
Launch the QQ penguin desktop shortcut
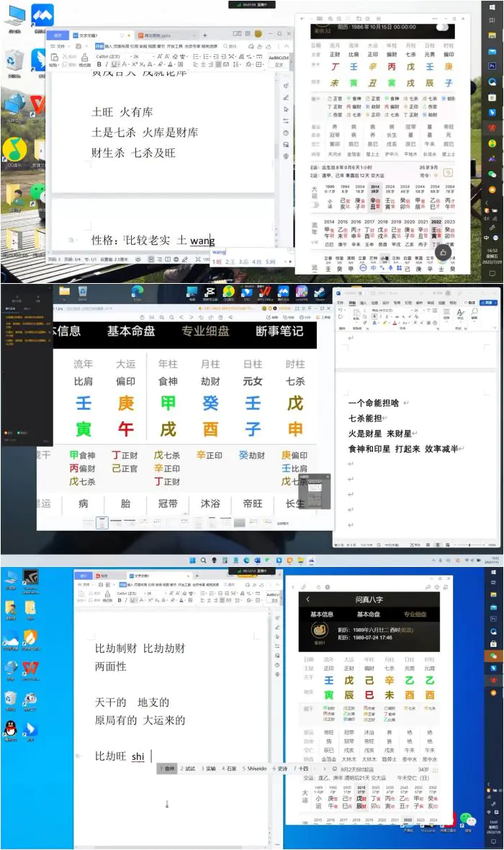click(11, 729)
